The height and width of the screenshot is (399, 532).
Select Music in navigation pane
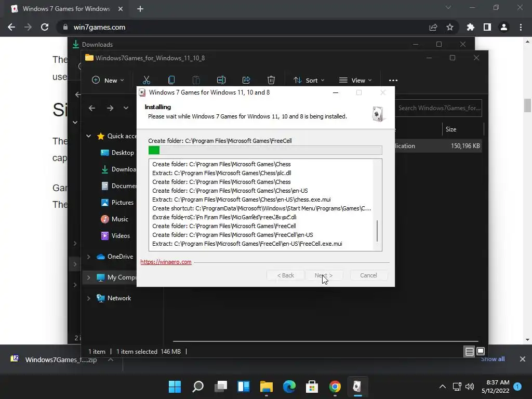click(115, 219)
